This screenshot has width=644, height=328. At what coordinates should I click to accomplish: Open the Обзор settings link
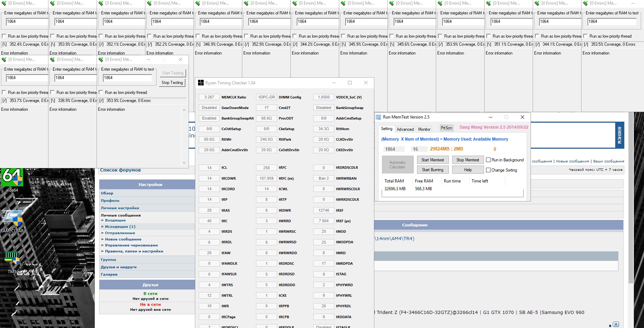(x=107, y=193)
